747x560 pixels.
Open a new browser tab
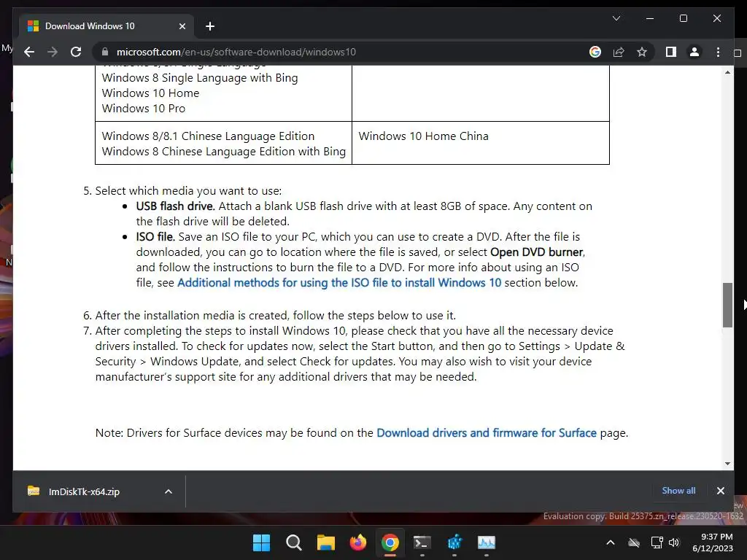click(210, 26)
